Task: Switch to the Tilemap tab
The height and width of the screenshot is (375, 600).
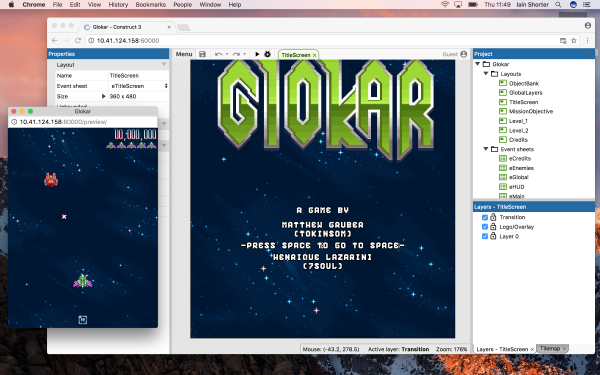Action: tap(550, 349)
